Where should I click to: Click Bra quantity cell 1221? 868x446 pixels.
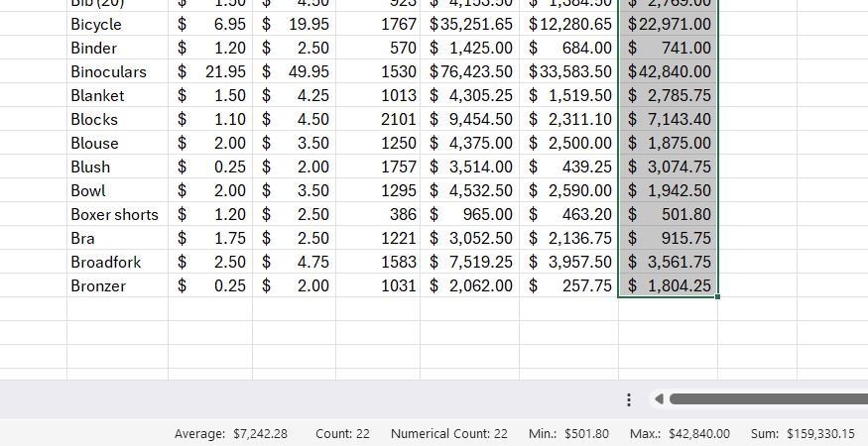tap(378, 239)
